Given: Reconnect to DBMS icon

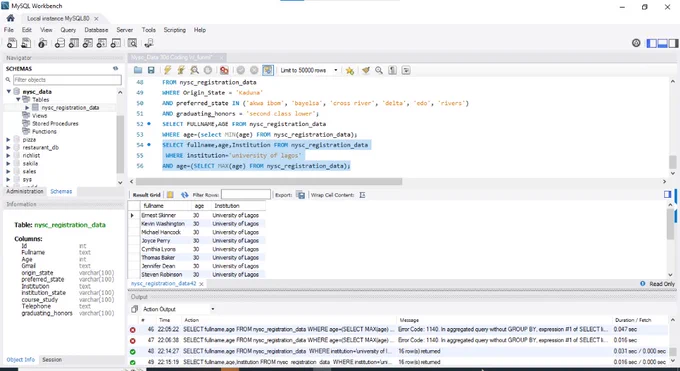Looking at the screenshot, I should 149,43.
